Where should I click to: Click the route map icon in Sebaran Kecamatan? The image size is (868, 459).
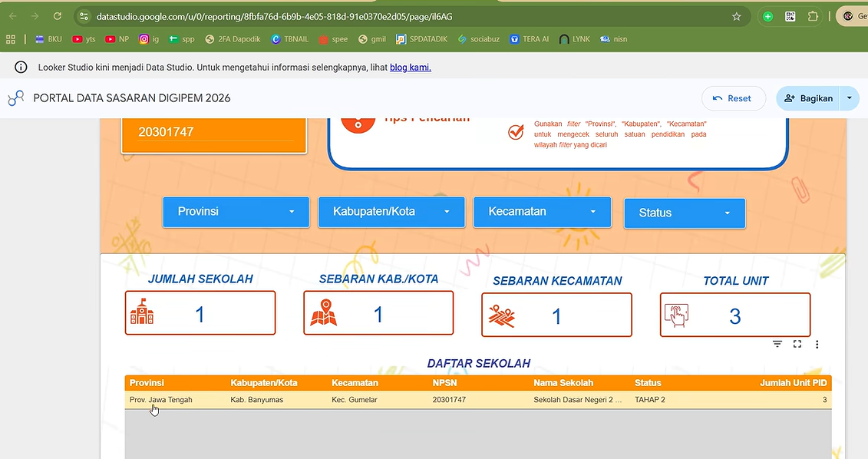(x=501, y=315)
